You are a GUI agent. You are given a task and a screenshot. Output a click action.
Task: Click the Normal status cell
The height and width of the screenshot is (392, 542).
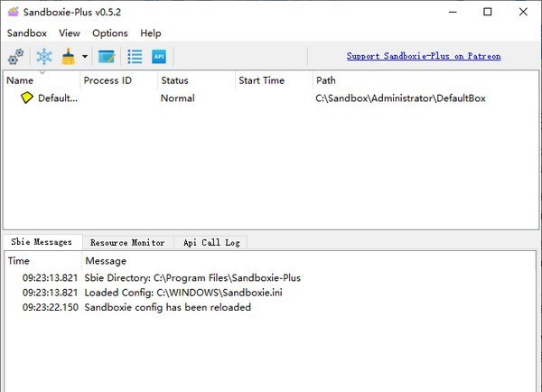click(178, 98)
